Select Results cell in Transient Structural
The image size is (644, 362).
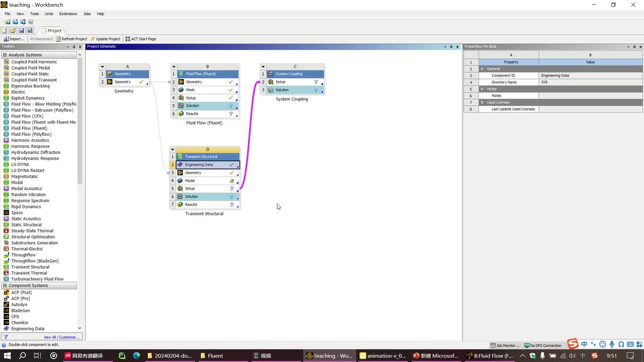click(207, 205)
